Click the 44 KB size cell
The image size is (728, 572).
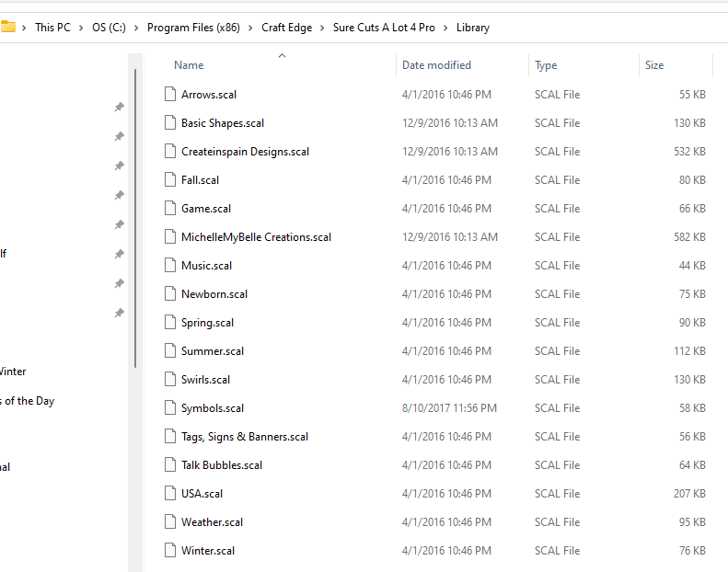(x=692, y=266)
